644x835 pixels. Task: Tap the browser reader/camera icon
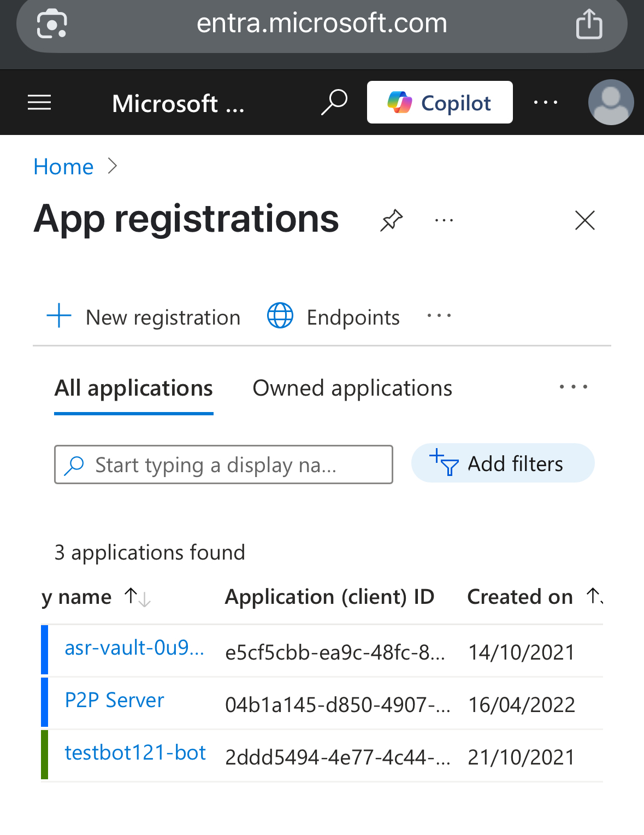pyautogui.click(x=52, y=24)
